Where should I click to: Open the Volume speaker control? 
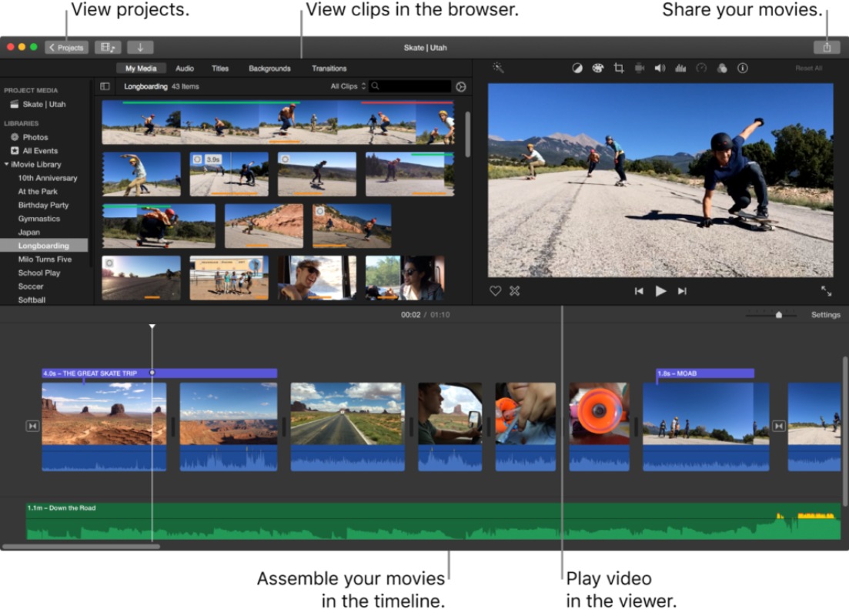(x=660, y=69)
